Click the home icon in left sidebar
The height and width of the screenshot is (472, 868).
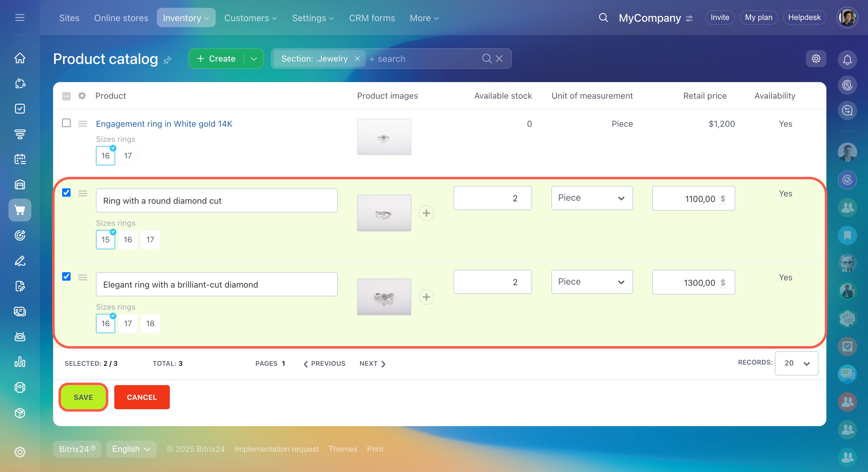pos(20,58)
